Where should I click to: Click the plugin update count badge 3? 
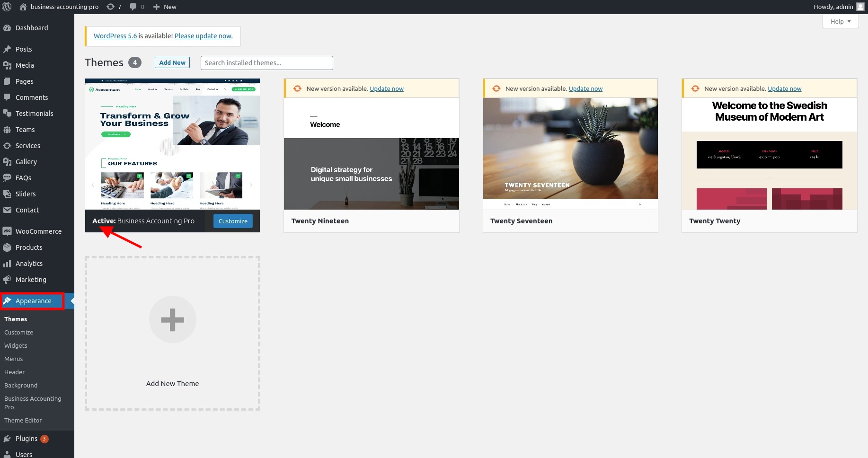[x=44, y=439]
